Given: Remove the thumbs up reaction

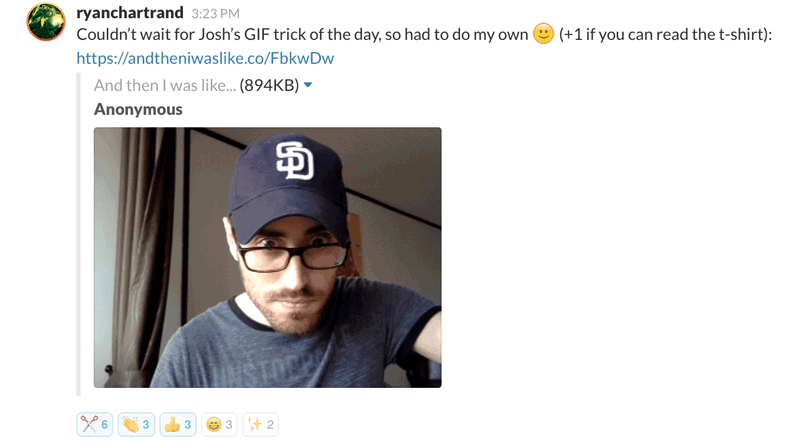Looking at the screenshot, I should pyautogui.click(x=178, y=424).
